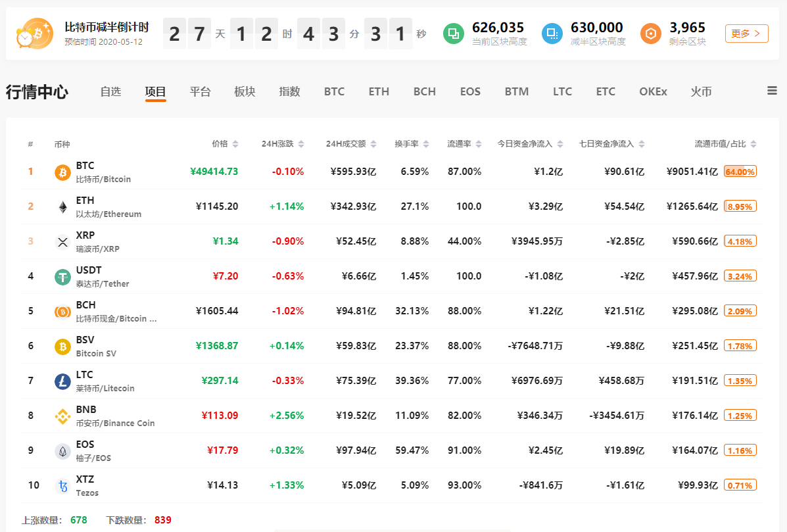Open the OKEx exchange tab

pyautogui.click(x=653, y=91)
